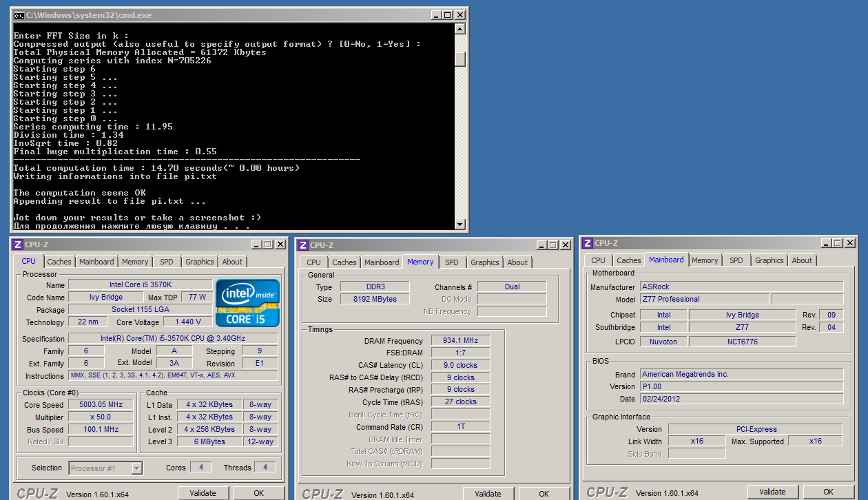Click the Intel Core i5 logo badge
868x500 pixels.
click(248, 303)
